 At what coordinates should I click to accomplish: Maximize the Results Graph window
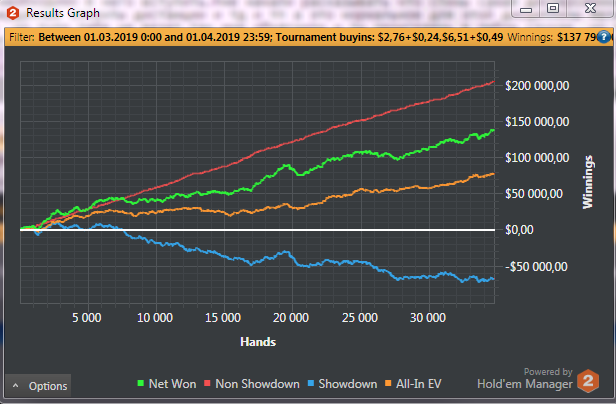(x=553, y=9)
